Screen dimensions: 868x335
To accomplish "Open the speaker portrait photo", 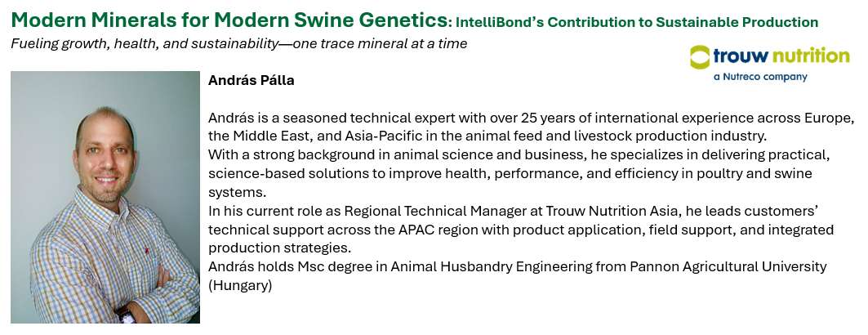I will click(x=105, y=196).
